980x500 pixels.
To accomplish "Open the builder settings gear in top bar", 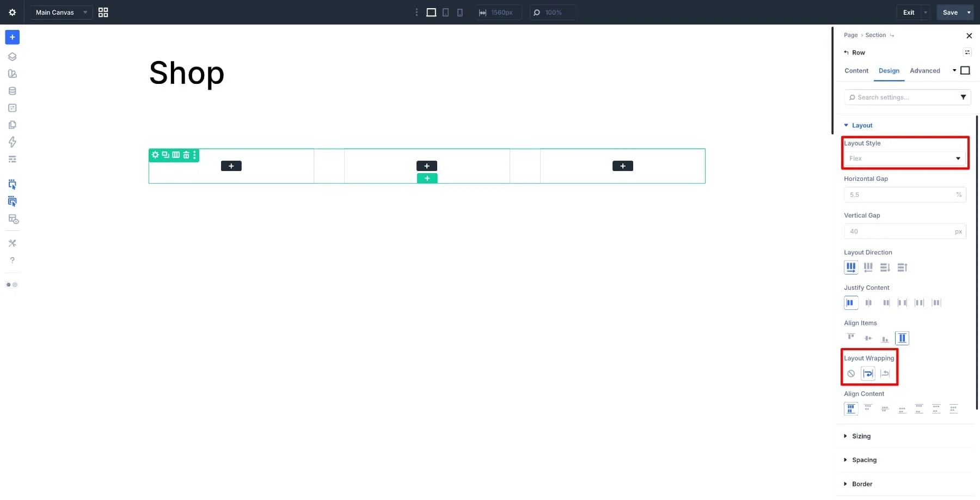I will [12, 12].
